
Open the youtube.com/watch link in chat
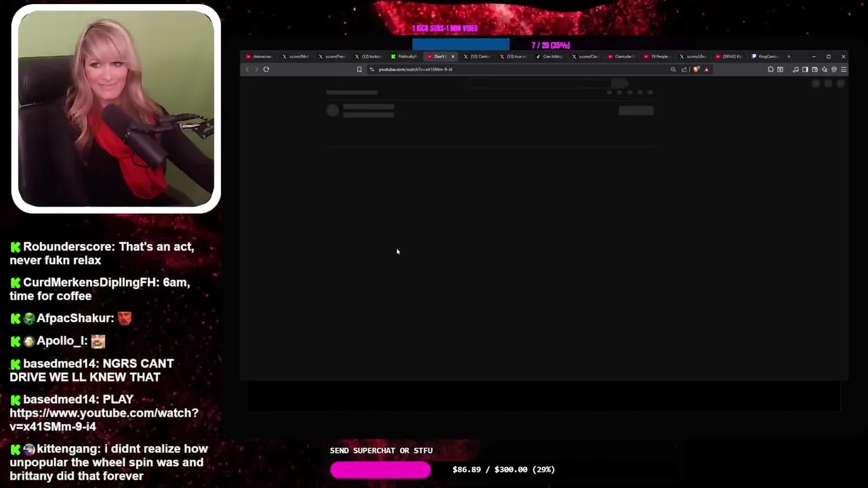click(x=104, y=420)
